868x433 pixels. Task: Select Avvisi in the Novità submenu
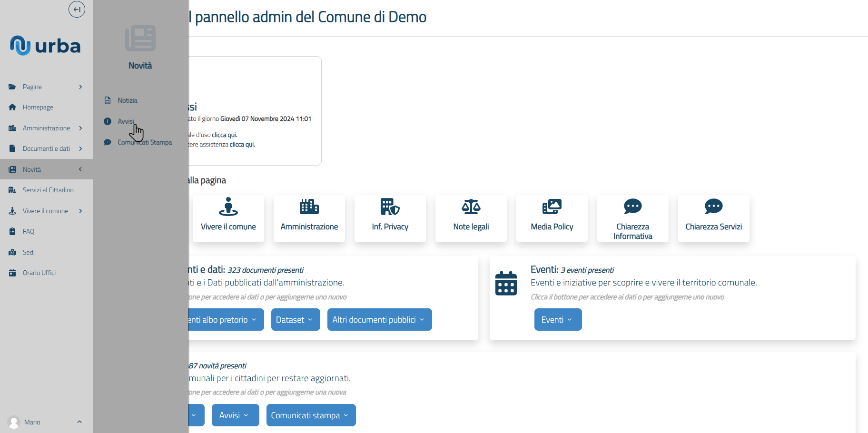tap(126, 121)
